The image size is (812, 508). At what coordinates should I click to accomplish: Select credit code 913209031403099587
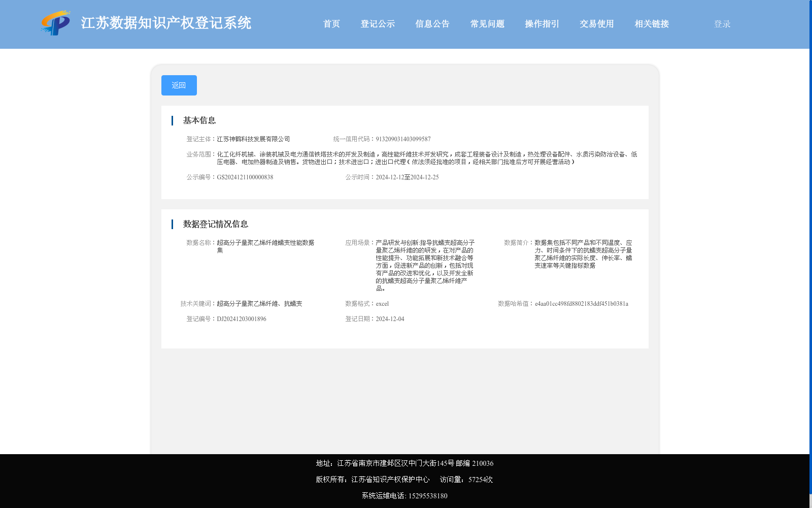point(403,139)
